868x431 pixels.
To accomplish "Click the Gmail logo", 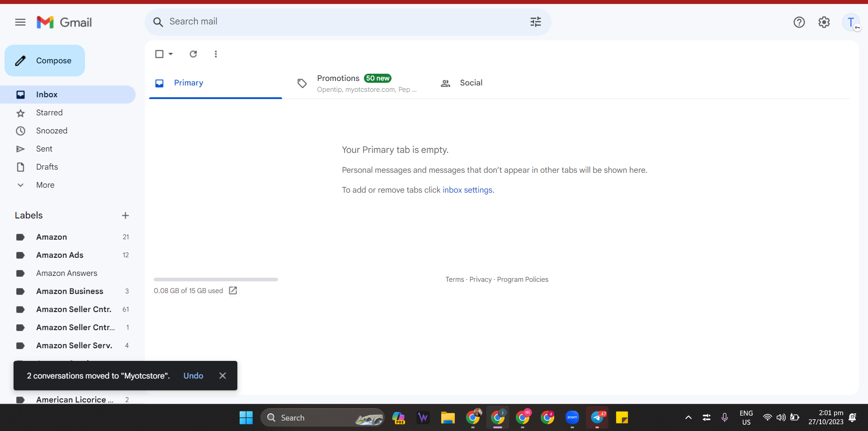I will click(64, 22).
